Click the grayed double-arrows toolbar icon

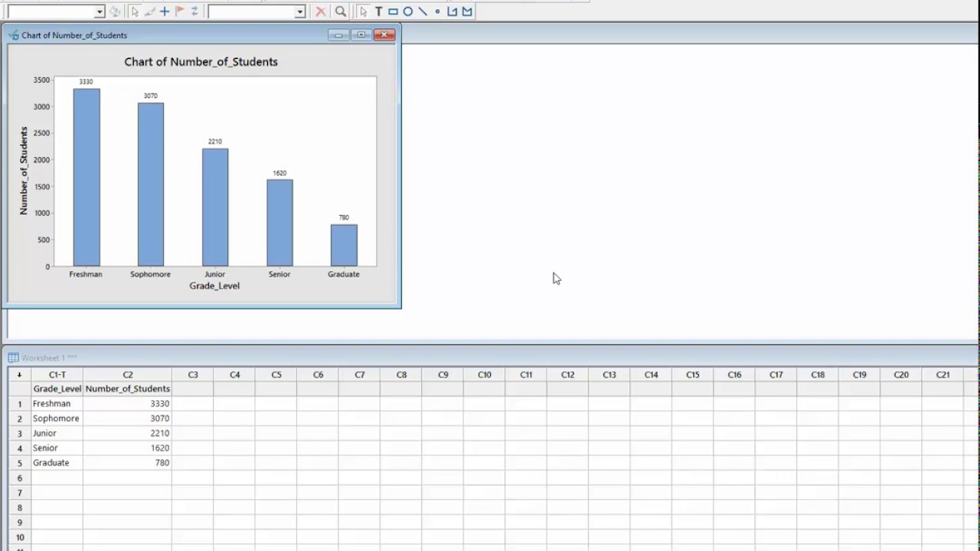click(x=194, y=11)
